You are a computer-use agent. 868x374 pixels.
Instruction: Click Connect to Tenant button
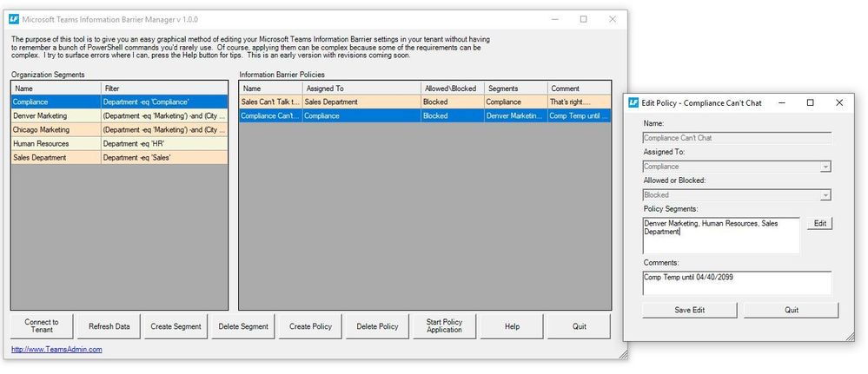pyautogui.click(x=42, y=326)
